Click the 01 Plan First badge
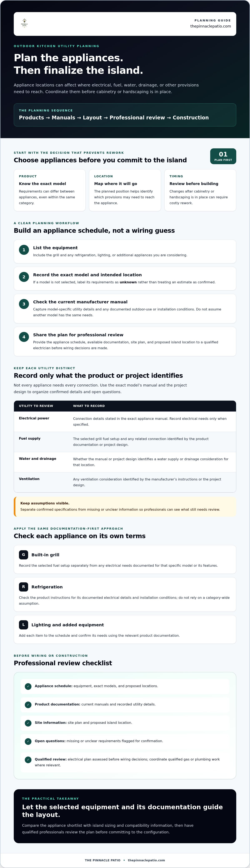The image size is (250, 868). [223, 156]
